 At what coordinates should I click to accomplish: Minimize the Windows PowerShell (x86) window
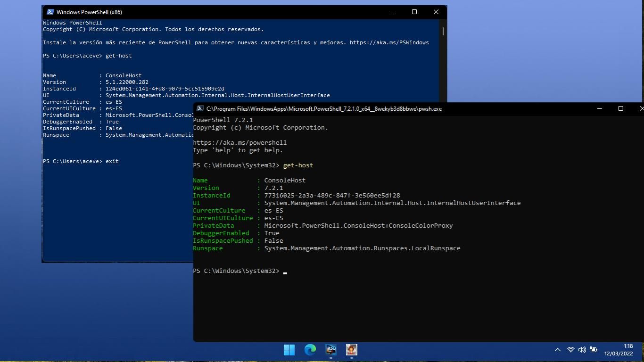[393, 12]
